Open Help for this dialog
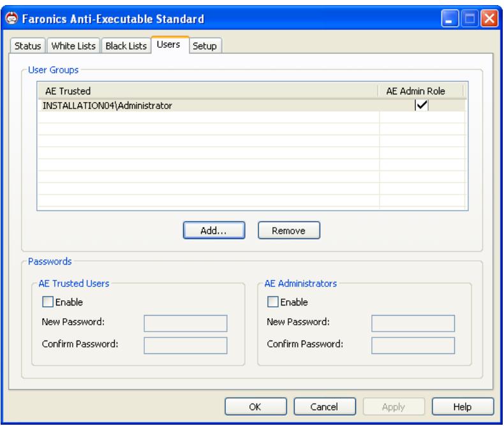Viewport: 504px width, 426px height. click(x=463, y=407)
